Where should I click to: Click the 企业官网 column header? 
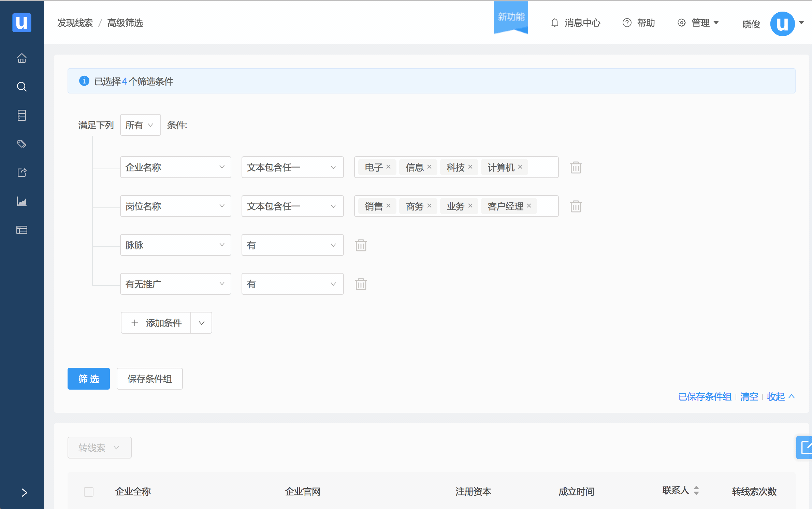pyautogui.click(x=303, y=492)
